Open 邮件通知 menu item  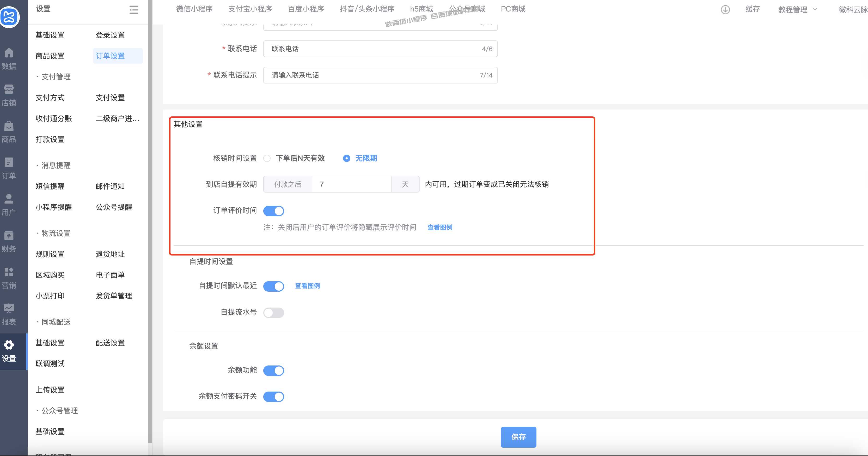[x=110, y=187]
